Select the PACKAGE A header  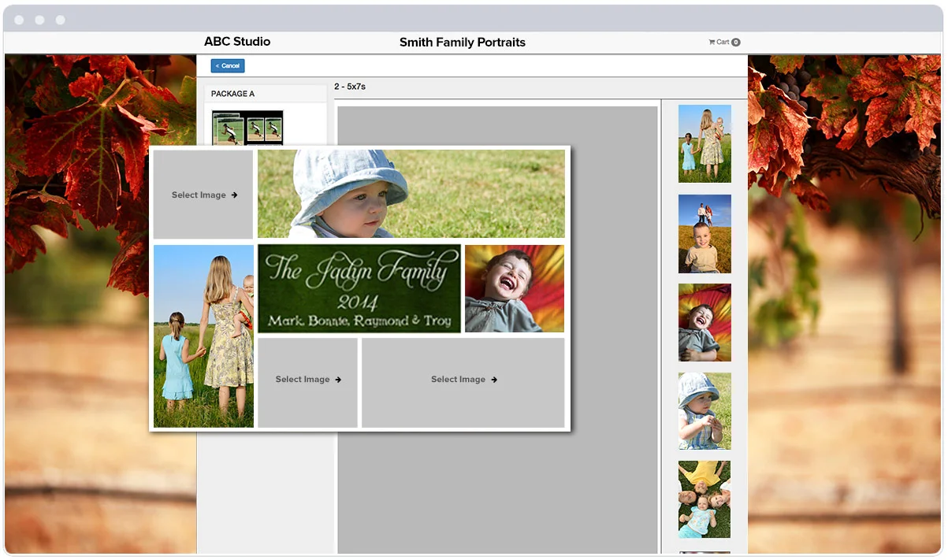click(266, 94)
